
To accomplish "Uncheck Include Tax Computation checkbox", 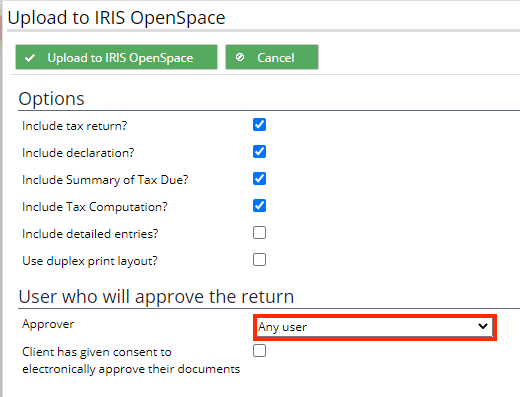I will (x=259, y=206).
